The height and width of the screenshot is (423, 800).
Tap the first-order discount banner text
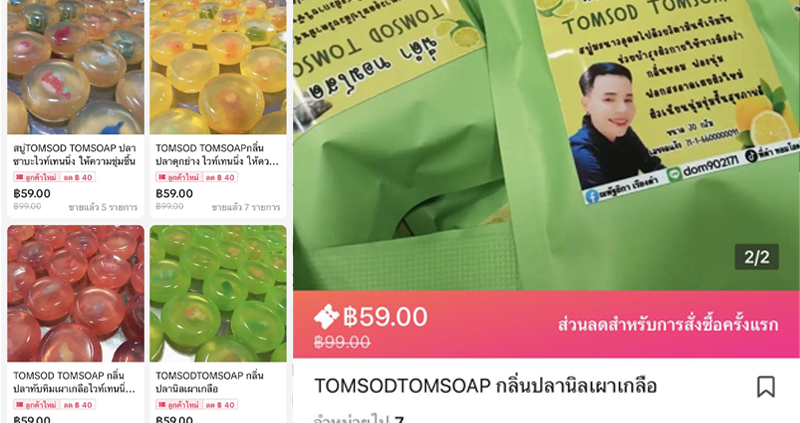click(x=668, y=325)
